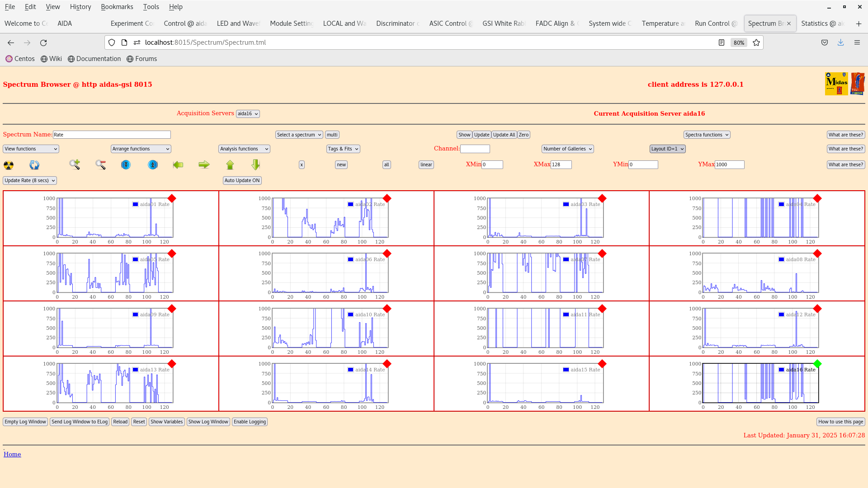The width and height of the screenshot is (868, 488).
Task: Open the Number of Galleries dropdown
Action: (x=567, y=149)
